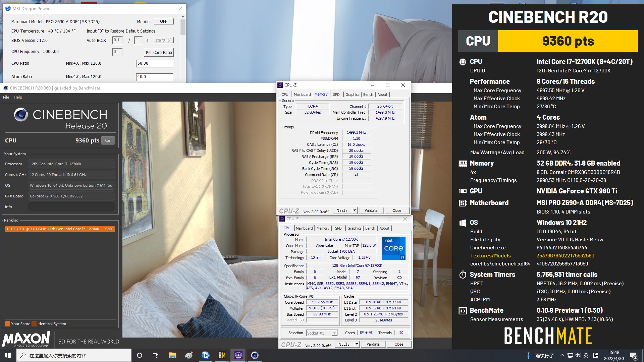Open the Windows Start menu
644x362 pixels.
pyautogui.click(x=8, y=355)
